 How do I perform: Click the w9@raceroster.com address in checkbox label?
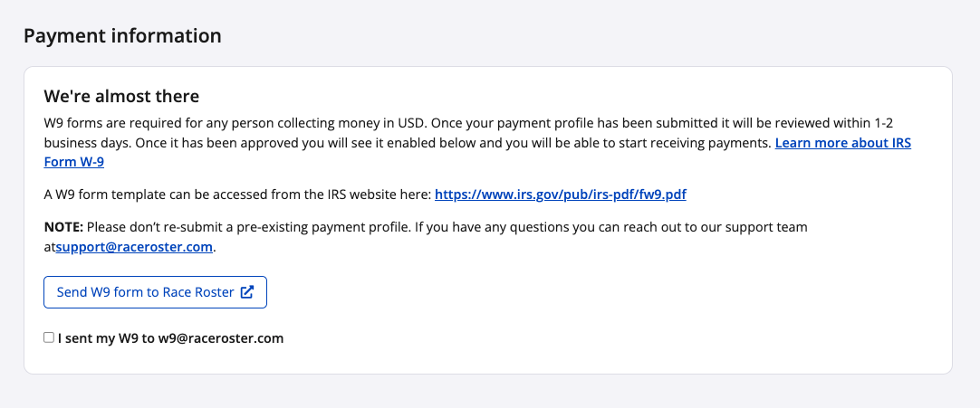point(221,338)
